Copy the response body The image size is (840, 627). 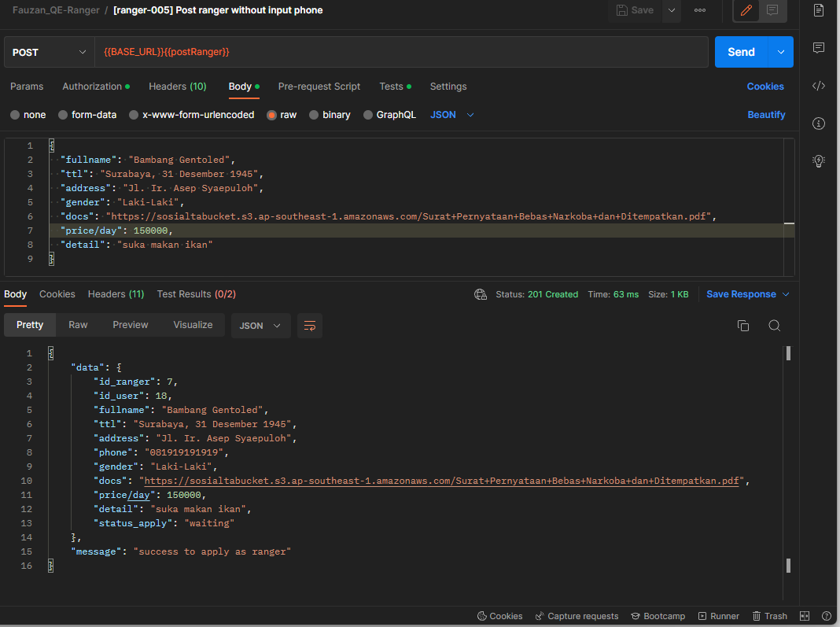(742, 325)
